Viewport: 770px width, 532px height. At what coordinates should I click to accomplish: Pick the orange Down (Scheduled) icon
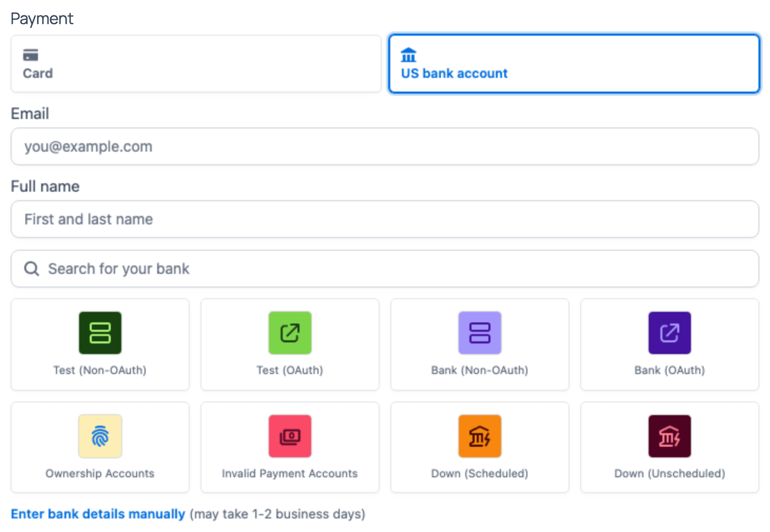coord(480,436)
